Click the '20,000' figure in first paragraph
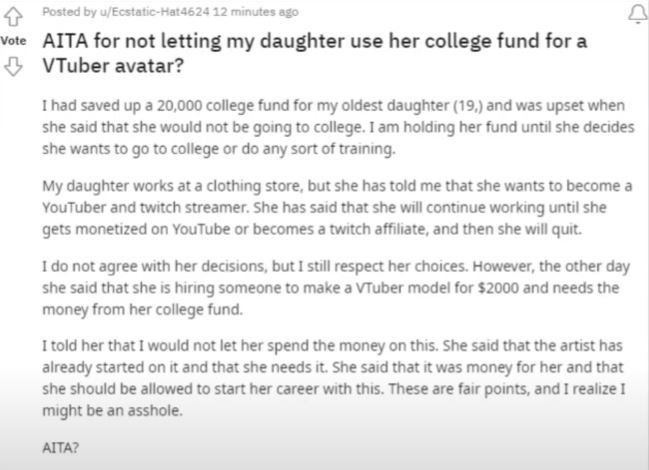This screenshot has width=649, height=470. (x=179, y=106)
